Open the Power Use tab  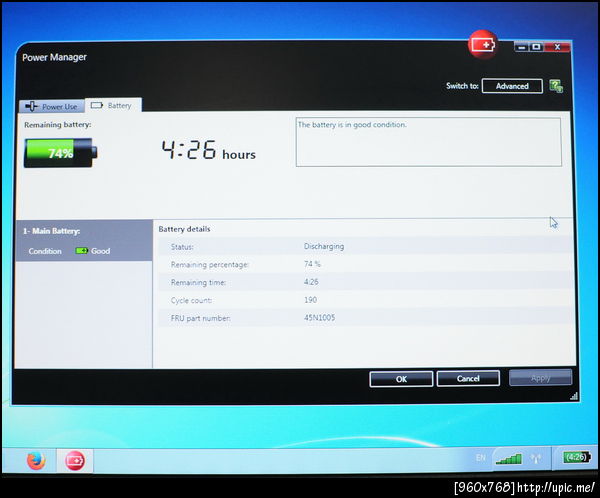pos(52,106)
